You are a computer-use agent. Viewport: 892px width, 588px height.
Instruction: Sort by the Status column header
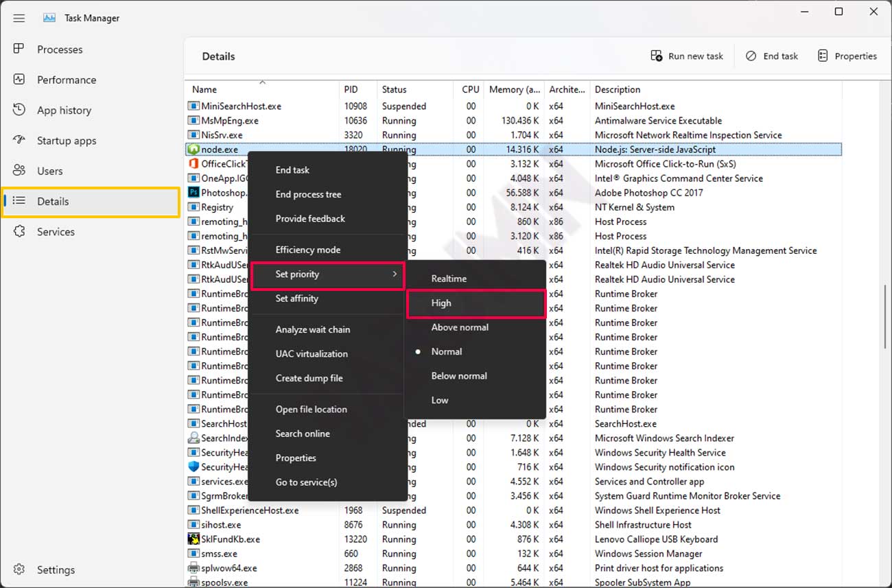[x=415, y=89]
